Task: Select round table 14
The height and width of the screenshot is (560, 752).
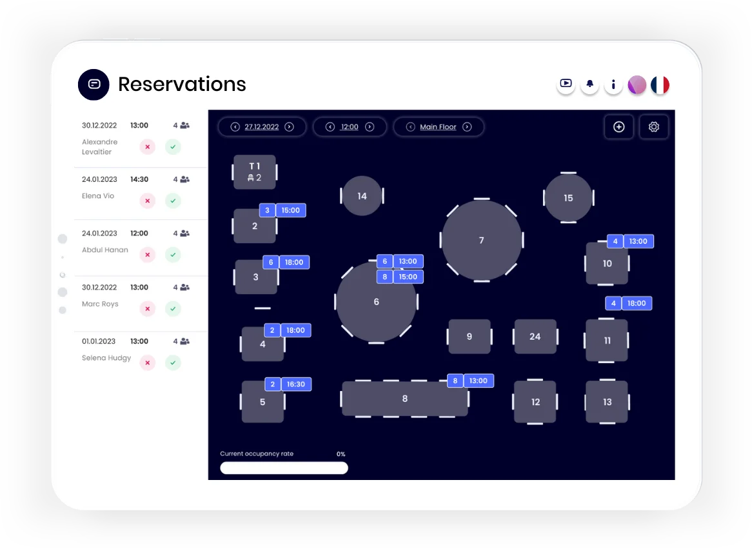Action: pyautogui.click(x=362, y=195)
